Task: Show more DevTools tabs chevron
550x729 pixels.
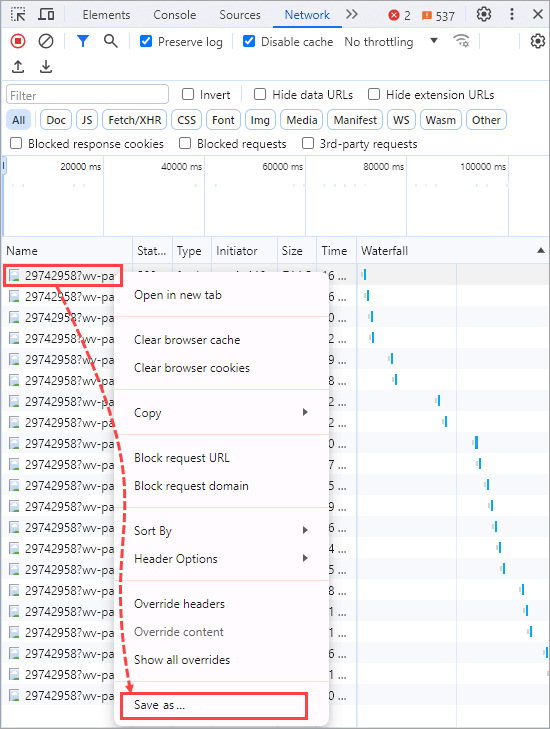Action: point(352,14)
